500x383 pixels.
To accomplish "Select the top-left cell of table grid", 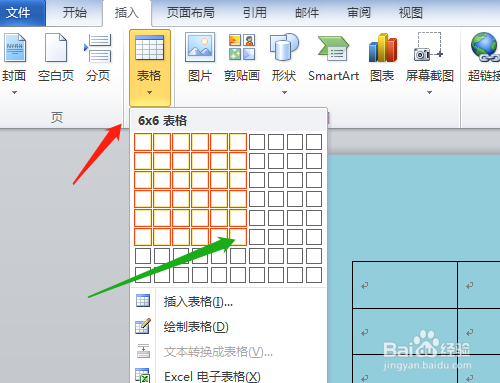I will pyautogui.click(x=143, y=142).
